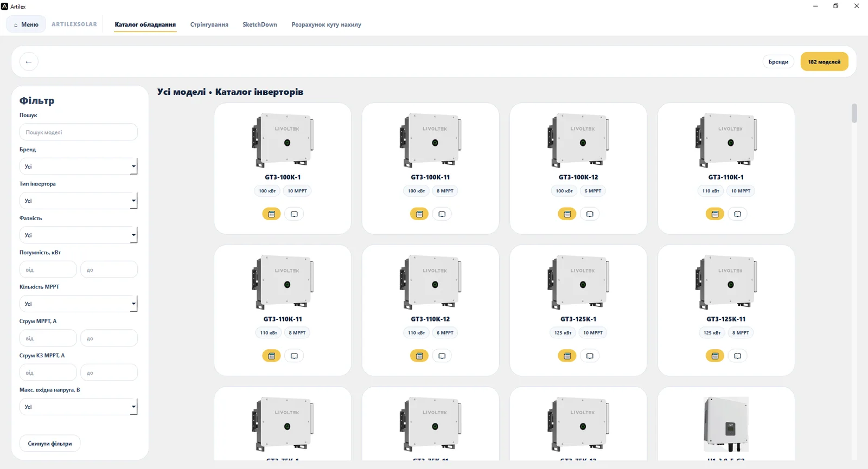Click the yellow calculator-style icon on GT3-100K-1 card
Image resolution: width=868 pixels, height=469 pixels.
click(271, 214)
